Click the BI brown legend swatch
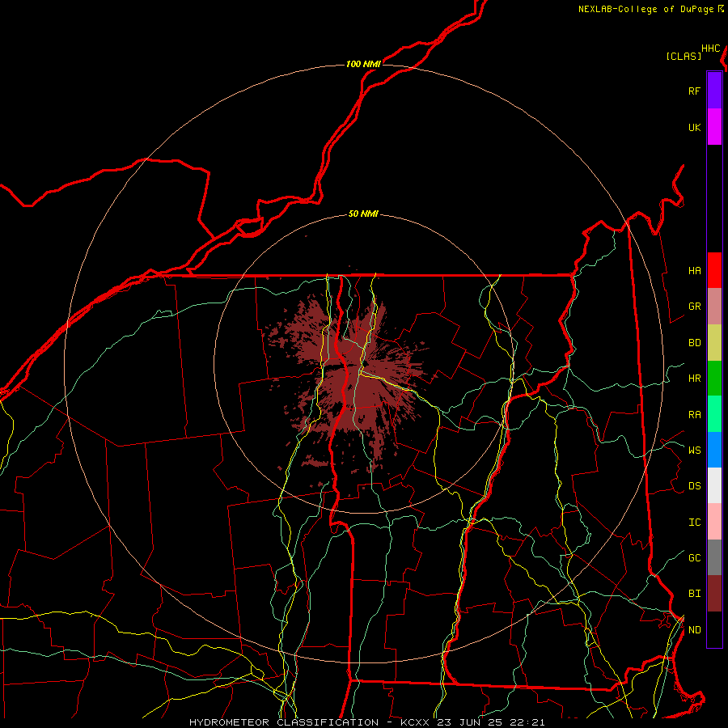728x728 pixels. (714, 594)
